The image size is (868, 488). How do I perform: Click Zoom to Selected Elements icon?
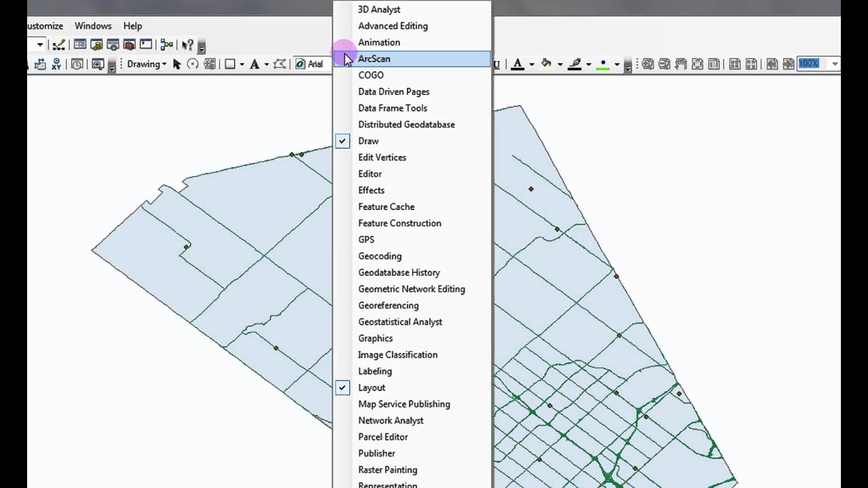tap(210, 64)
